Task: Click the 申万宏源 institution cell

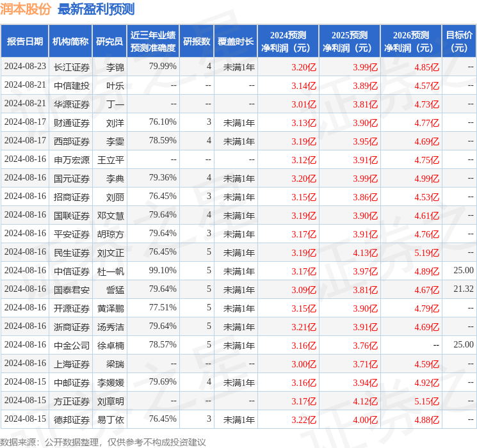Action: pyautogui.click(x=72, y=160)
